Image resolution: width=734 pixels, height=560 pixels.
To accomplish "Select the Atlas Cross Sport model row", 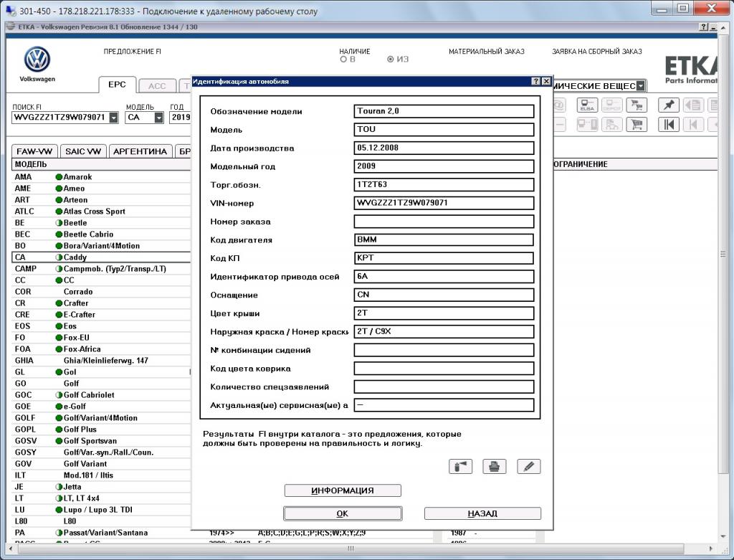I will (x=100, y=212).
